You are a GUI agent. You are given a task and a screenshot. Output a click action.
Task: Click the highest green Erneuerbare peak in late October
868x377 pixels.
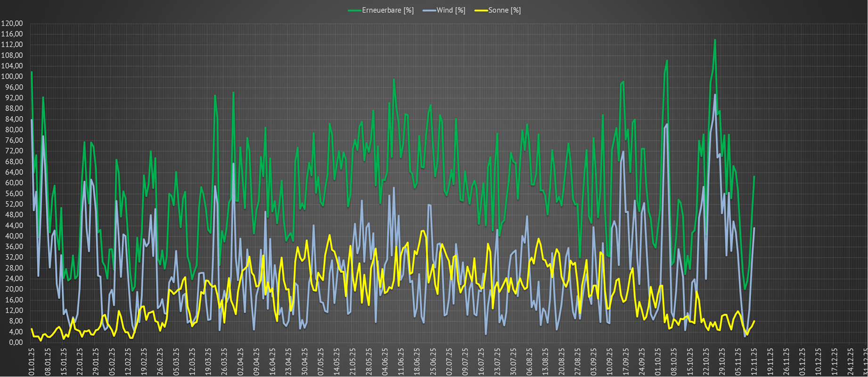pos(715,40)
